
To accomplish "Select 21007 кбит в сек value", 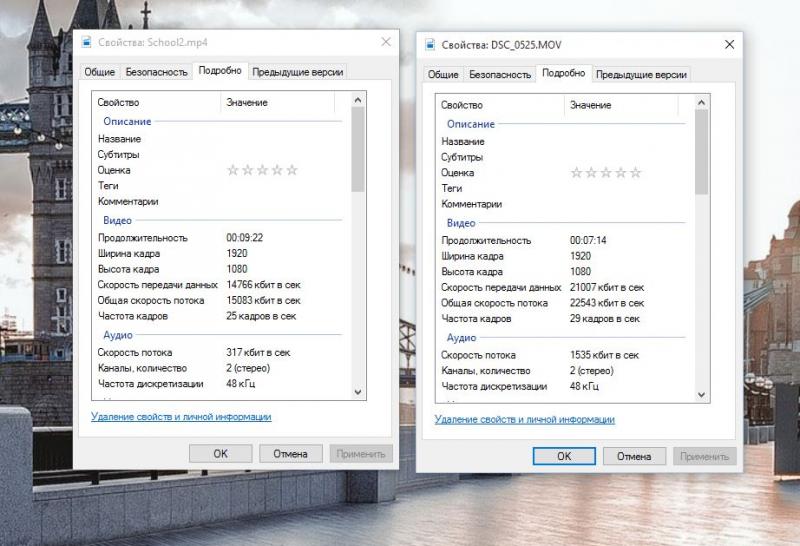I will (607, 287).
